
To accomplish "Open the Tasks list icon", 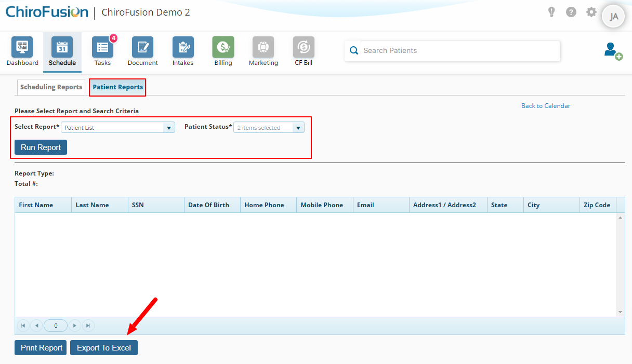I will pos(102,47).
